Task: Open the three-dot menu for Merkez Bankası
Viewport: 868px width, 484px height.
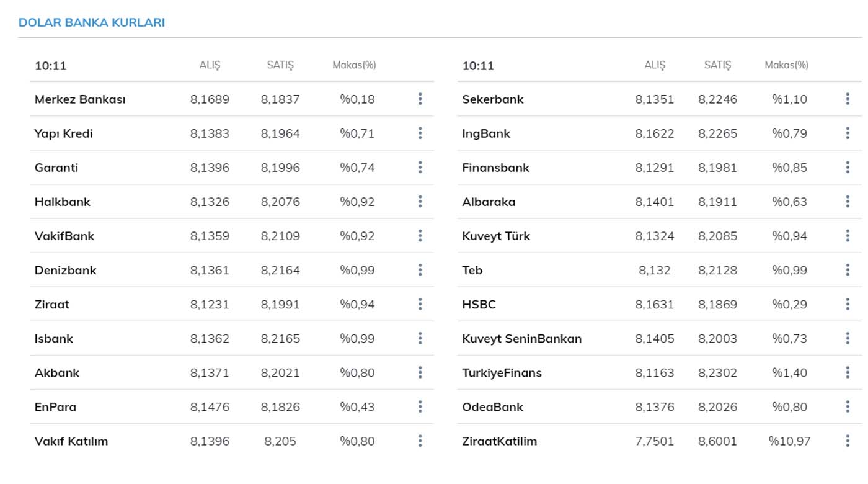Action: [420, 99]
